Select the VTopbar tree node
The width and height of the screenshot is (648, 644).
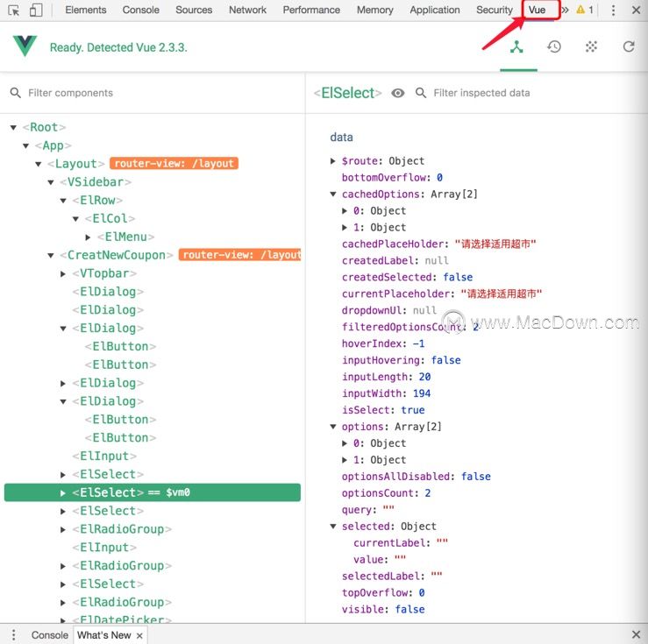coord(104,273)
